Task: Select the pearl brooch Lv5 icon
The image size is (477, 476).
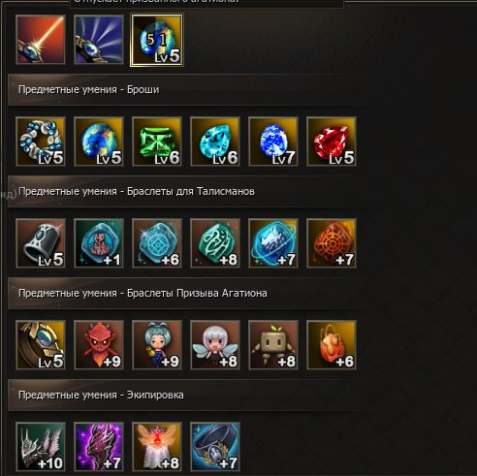Action: [x=40, y=141]
